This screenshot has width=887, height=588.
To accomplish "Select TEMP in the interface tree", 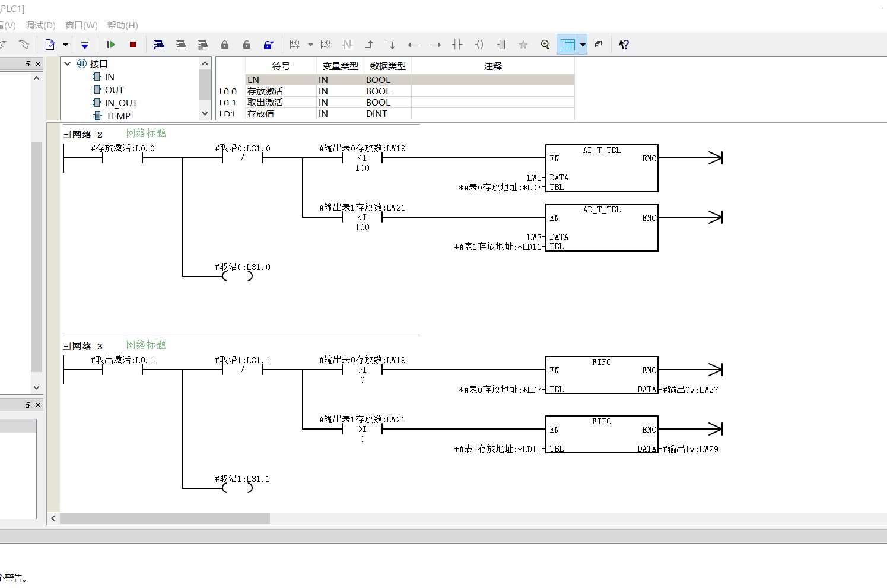I will click(118, 116).
